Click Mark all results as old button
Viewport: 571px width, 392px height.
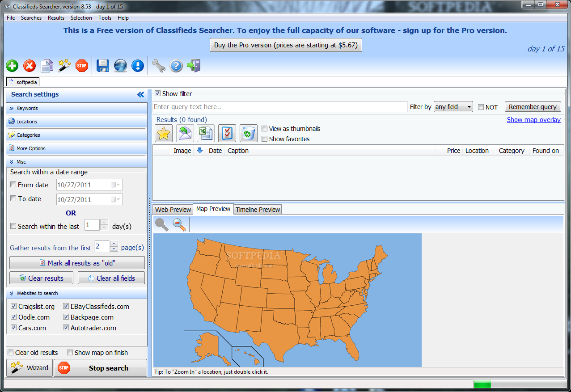pos(77,263)
